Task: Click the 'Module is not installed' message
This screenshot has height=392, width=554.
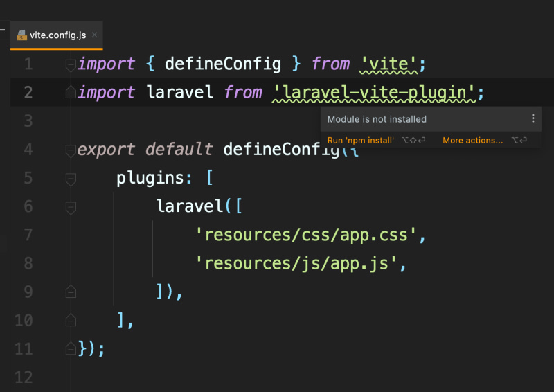Action: click(x=377, y=119)
